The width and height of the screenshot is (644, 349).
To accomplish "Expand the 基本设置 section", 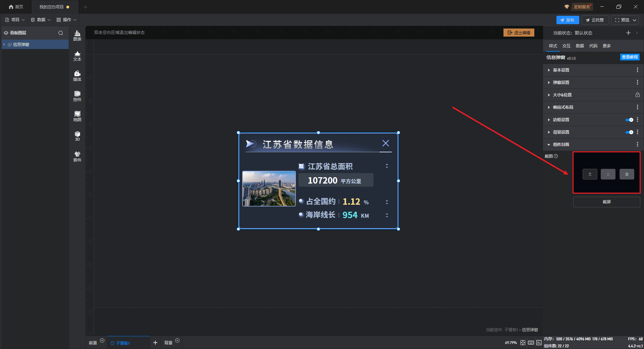I will (549, 70).
